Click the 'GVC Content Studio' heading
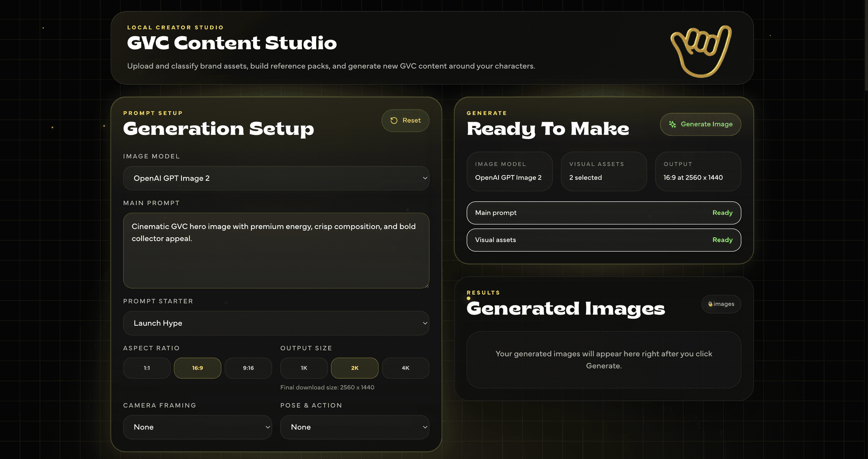The image size is (868, 459). point(232,43)
